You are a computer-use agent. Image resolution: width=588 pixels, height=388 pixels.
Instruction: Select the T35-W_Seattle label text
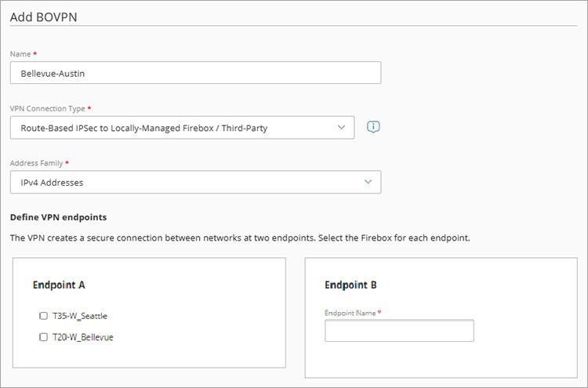point(79,316)
